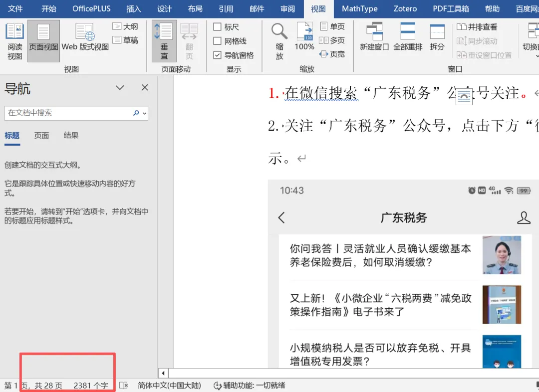539x392 pixels.
Task: Click language 简体中文(中国大陆) in status bar
Action: [170, 386]
